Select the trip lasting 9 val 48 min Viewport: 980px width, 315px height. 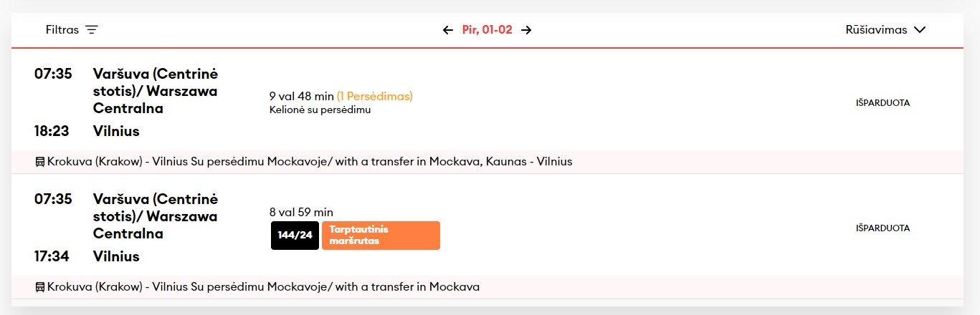[x=487, y=100]
